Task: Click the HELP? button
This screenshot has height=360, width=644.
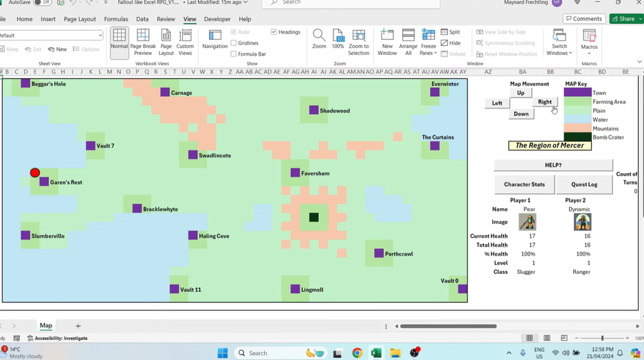Action: [553, 165]
